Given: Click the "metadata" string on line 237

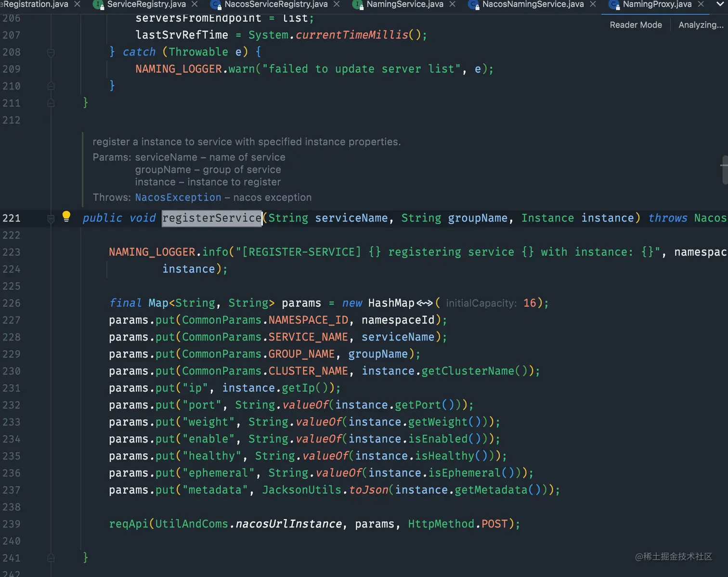Looking at the screenshot, I should coord(215,490).
